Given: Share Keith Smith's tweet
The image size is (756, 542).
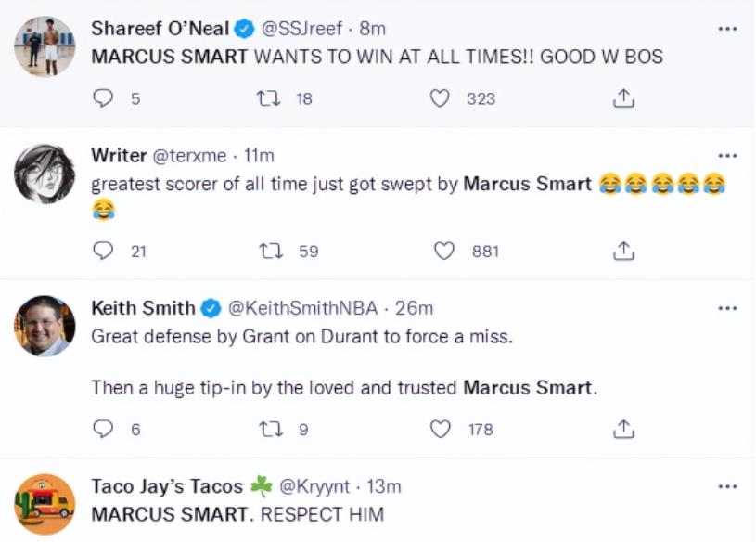Looking at the screenshot, I should pyautogui.click(x=624, y=429).
